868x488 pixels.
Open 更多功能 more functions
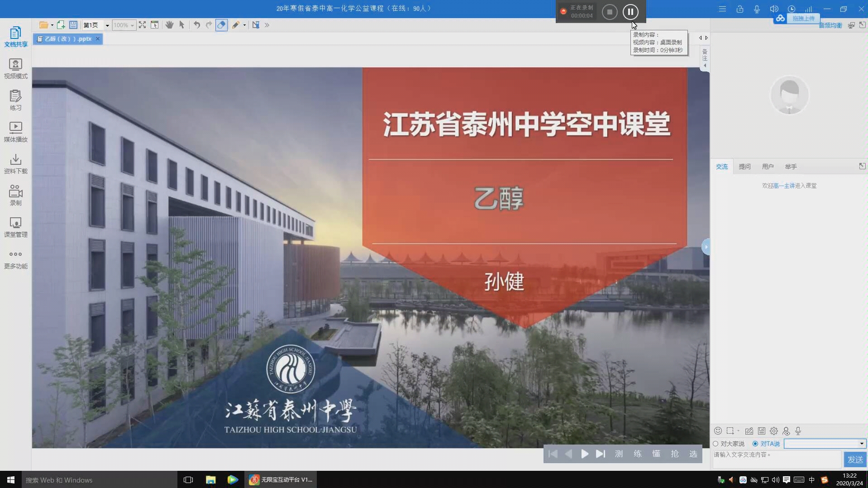pos(15,259)
